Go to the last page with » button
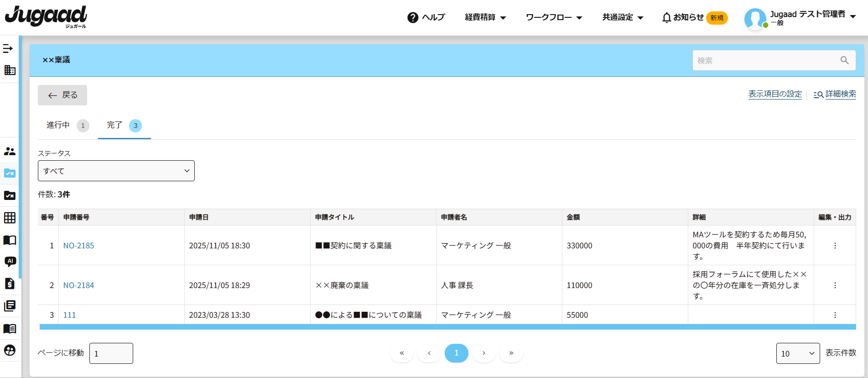Viewport: 868px width, 378px height. (x=511, y=353)
